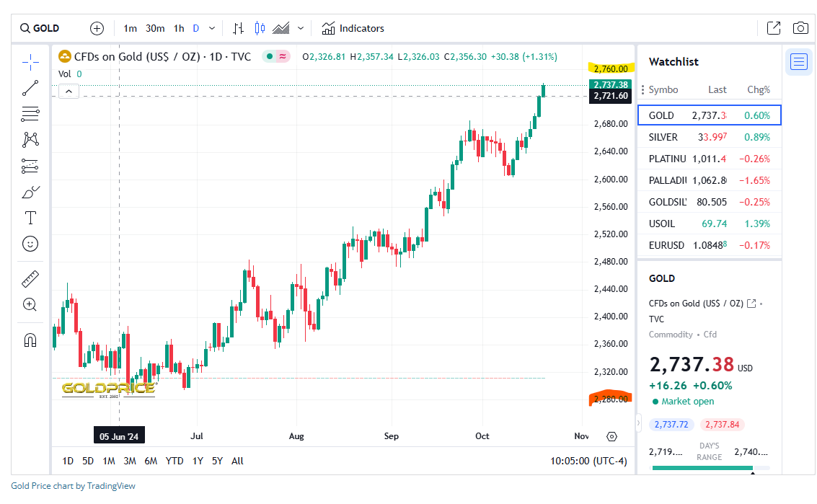817x504 pixels.
Task: Add a symbol to compare
Action: [97, 28]
